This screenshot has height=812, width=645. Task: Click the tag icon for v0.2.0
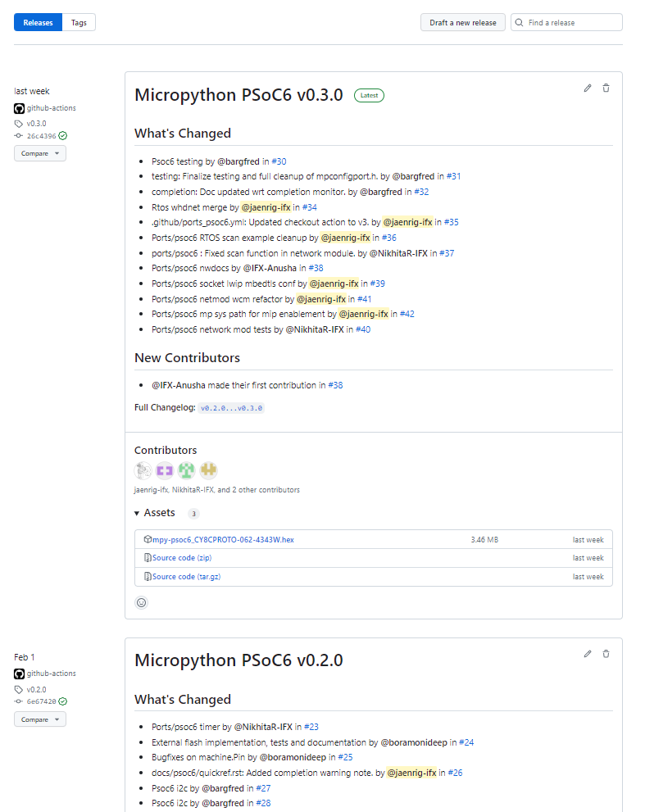coord(19,690)
